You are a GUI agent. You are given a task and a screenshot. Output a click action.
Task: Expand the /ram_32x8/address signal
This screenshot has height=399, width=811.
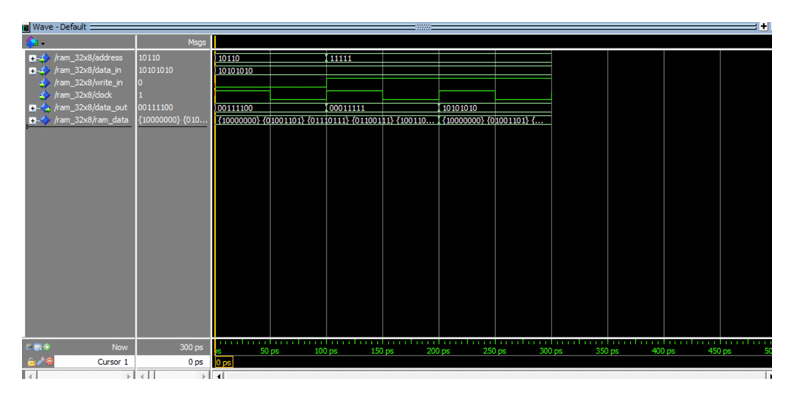click(32, 58)
